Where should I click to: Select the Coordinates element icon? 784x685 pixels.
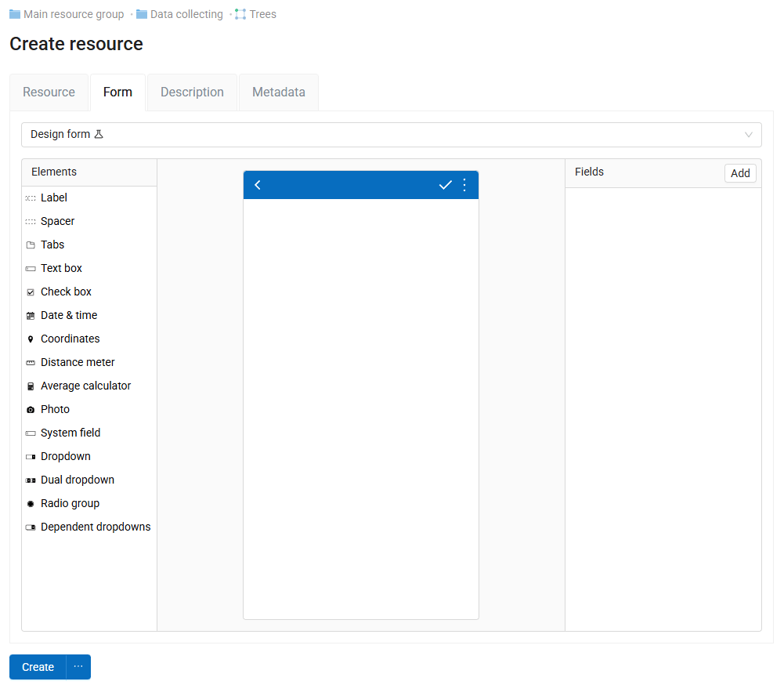tap(31, 339)
